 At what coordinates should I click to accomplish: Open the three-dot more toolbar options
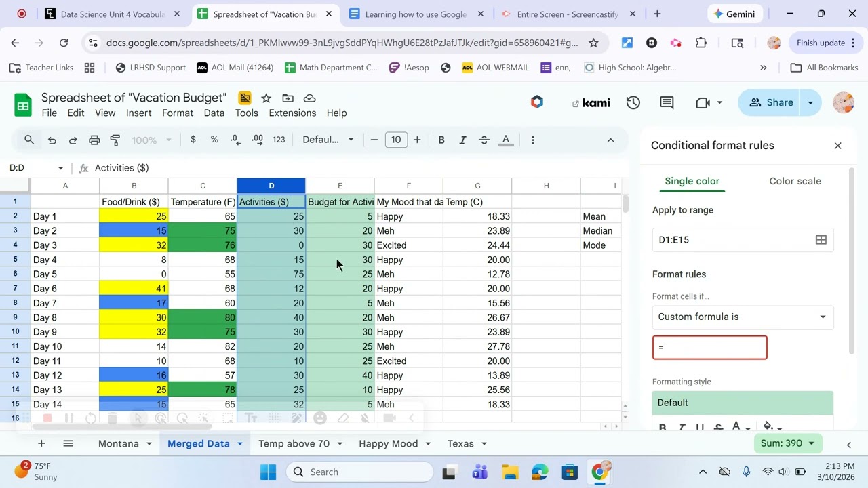(533, 140)
